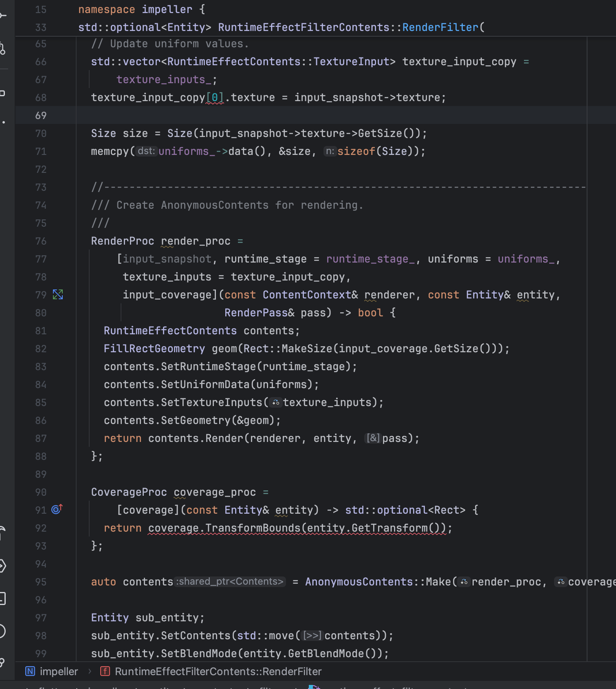This screenshot has height=689, width=616.
Task: Click SetBlendMode on line 99
Action: click(199, 654)
